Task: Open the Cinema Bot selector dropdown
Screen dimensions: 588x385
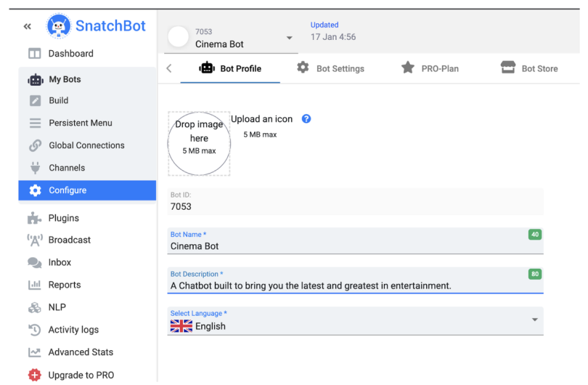Action: tap(290, 38)
